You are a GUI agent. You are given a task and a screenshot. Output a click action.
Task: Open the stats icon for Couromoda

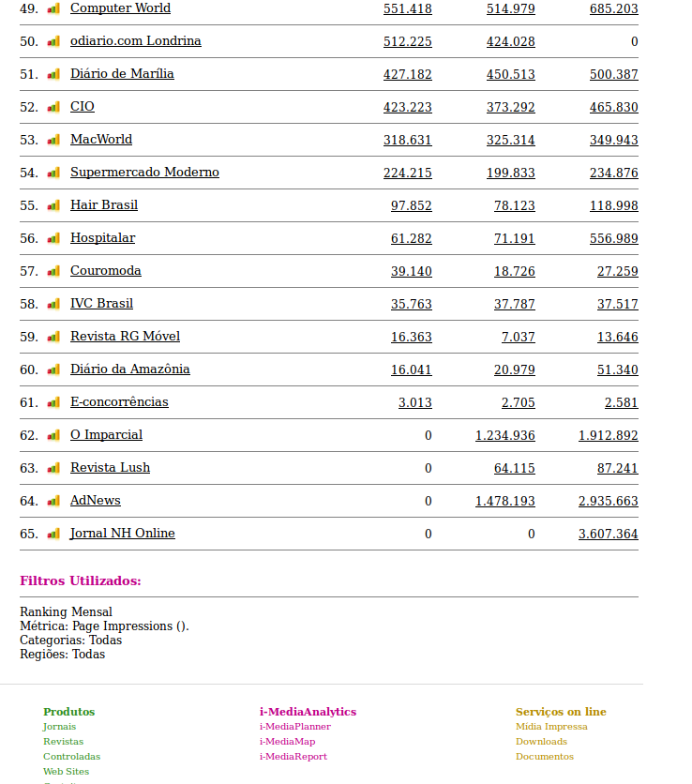pyautogui.click(x=53, y=271)
